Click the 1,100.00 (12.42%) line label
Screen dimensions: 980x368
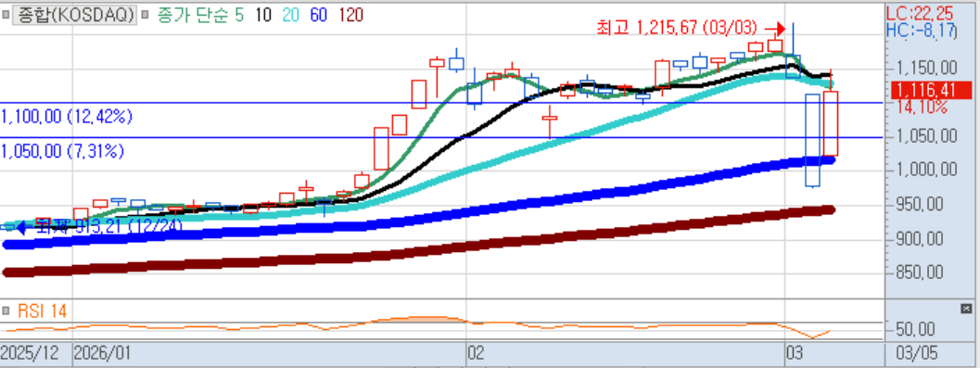click(67, 116)
